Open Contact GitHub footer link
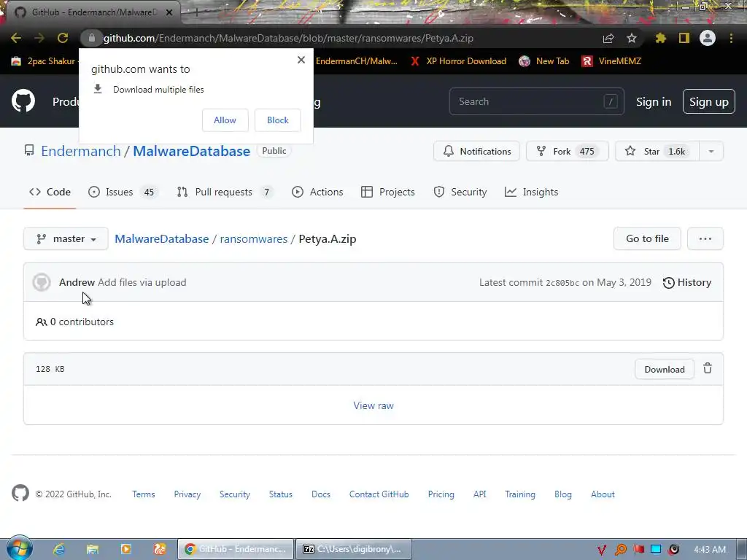Screen dimensions: 747x560 (379, 494)
